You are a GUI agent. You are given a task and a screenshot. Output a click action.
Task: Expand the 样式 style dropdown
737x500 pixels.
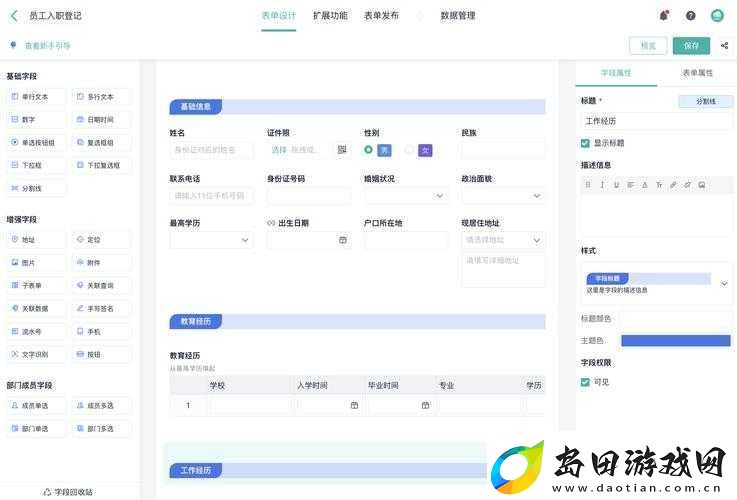click(x=724, y=283)
